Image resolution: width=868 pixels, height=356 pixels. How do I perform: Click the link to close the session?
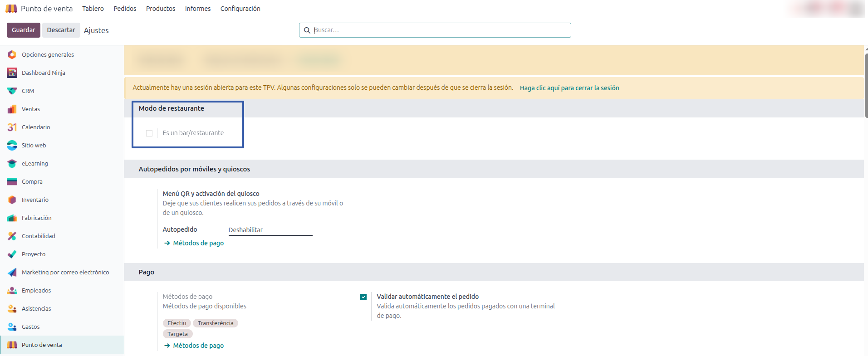(569, 88)
